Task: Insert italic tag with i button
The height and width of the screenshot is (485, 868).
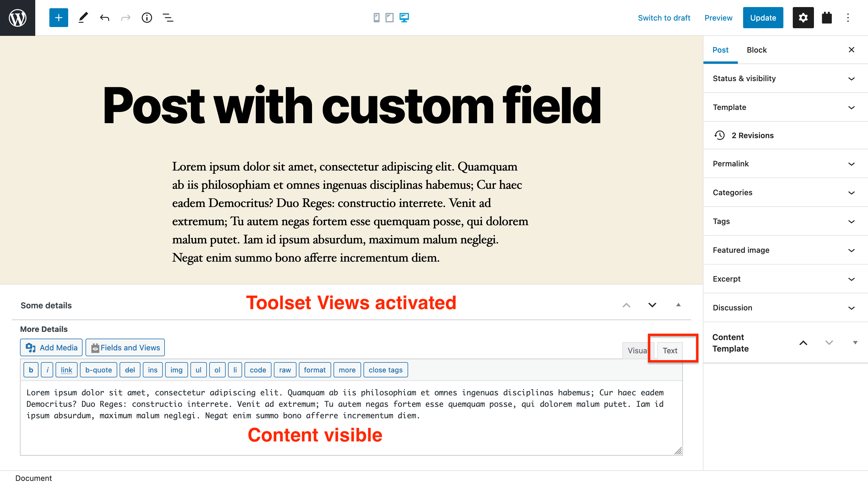Action: click(x=47, y=370)
